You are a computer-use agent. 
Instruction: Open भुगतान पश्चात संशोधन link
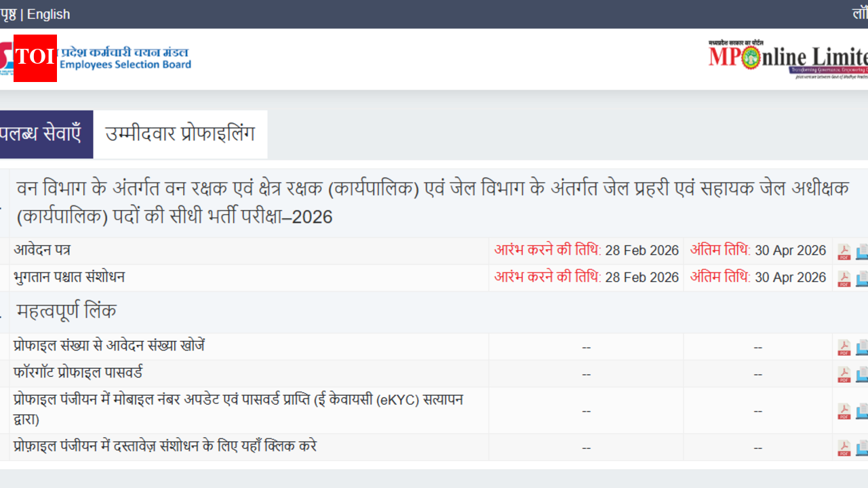click(69, 277)
